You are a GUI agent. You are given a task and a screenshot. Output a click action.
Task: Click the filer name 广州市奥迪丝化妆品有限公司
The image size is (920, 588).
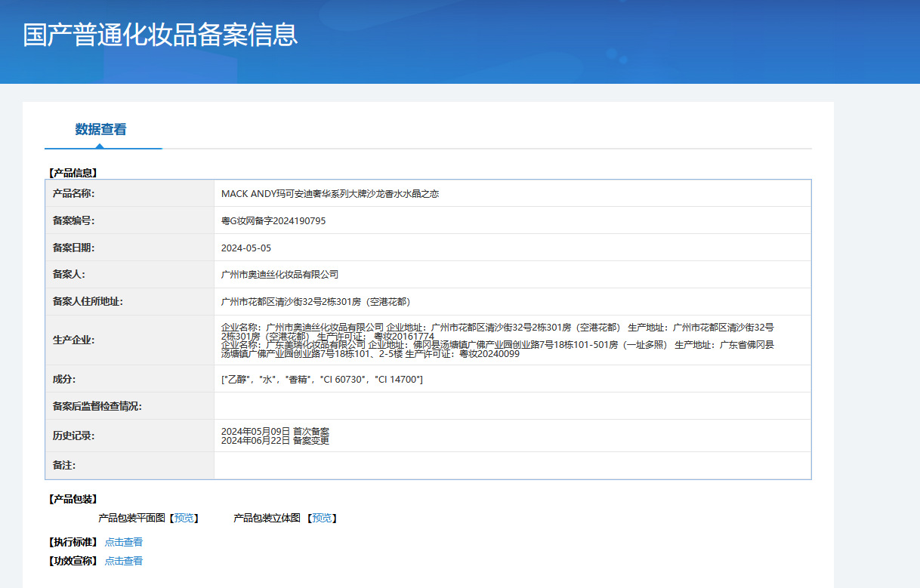(279, 275)
